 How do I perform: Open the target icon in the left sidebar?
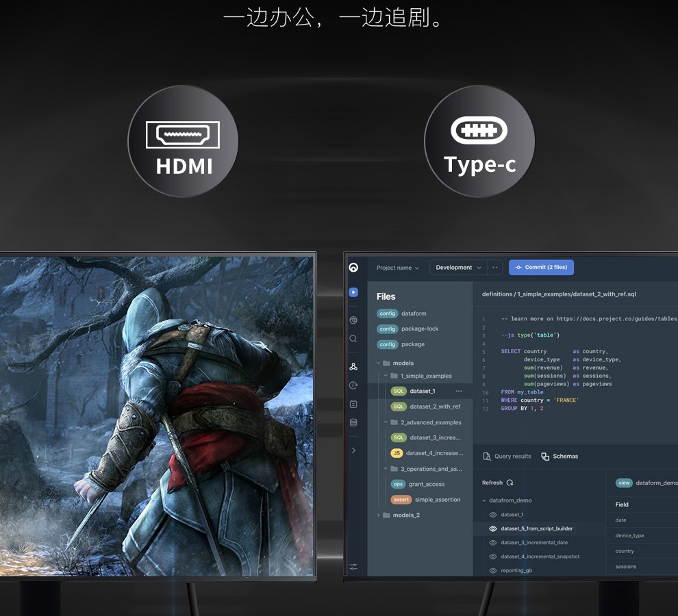click(x=353, y=320)
